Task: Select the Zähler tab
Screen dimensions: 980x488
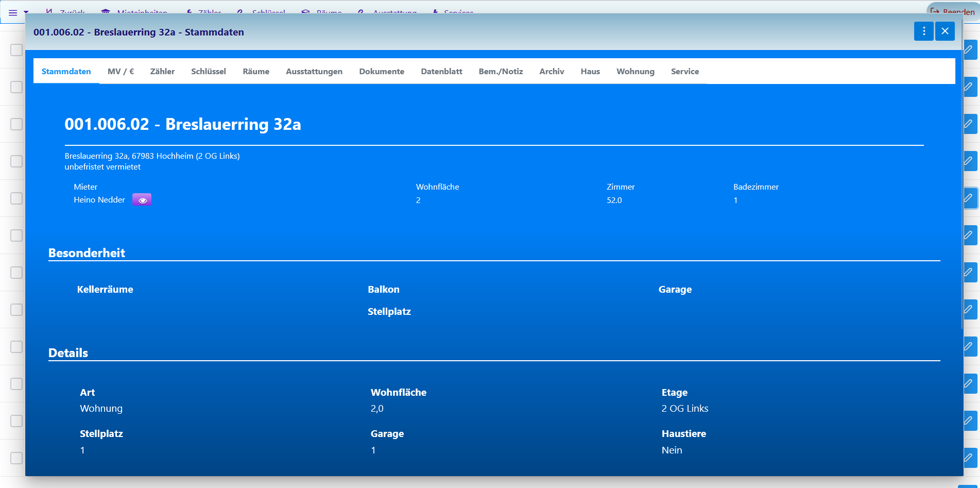Action: pyautogui.click(x=162, y=72)
